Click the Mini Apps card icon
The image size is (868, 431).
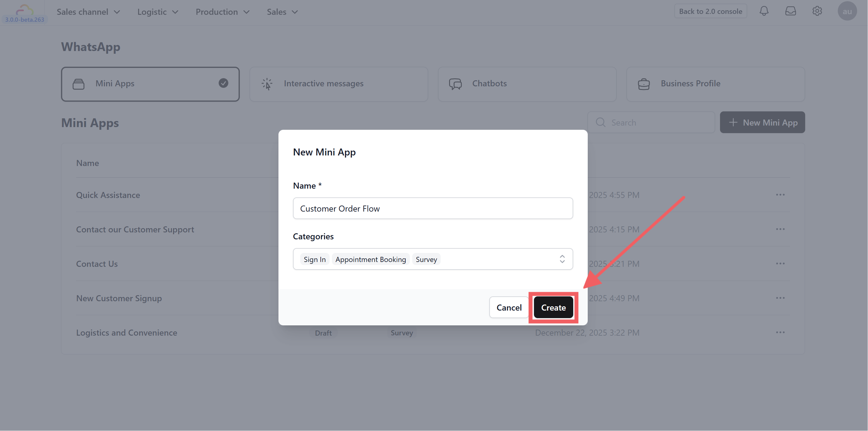(79, 84)
